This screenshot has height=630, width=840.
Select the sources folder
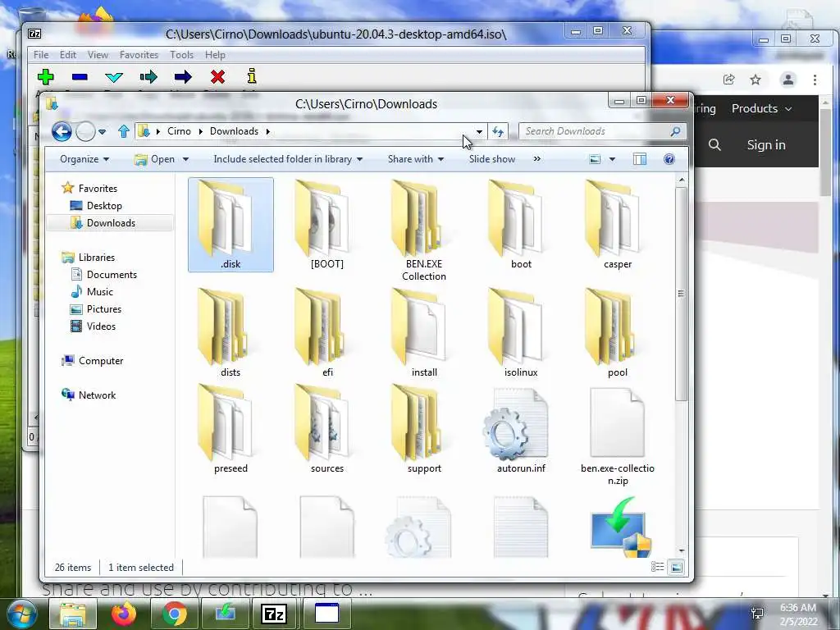[x=327, y=430]
